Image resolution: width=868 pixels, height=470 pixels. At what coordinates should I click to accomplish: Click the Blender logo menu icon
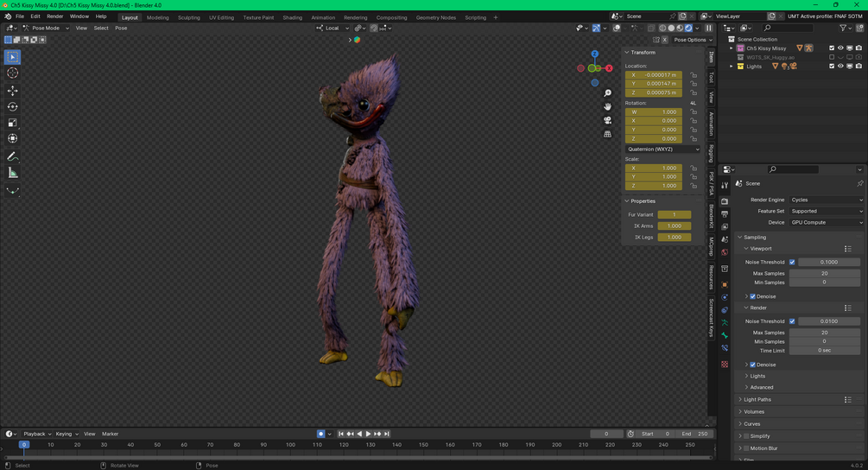pyautogui.click(x=7, y=16)
